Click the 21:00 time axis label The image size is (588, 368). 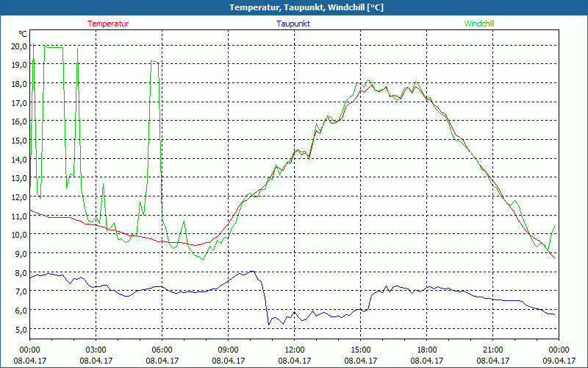492,350
